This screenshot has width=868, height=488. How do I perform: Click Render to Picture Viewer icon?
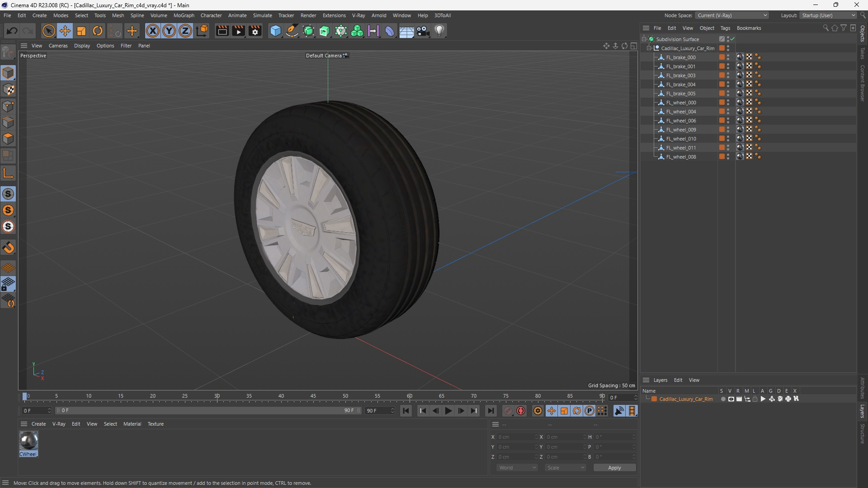click(x=239, y=31)
